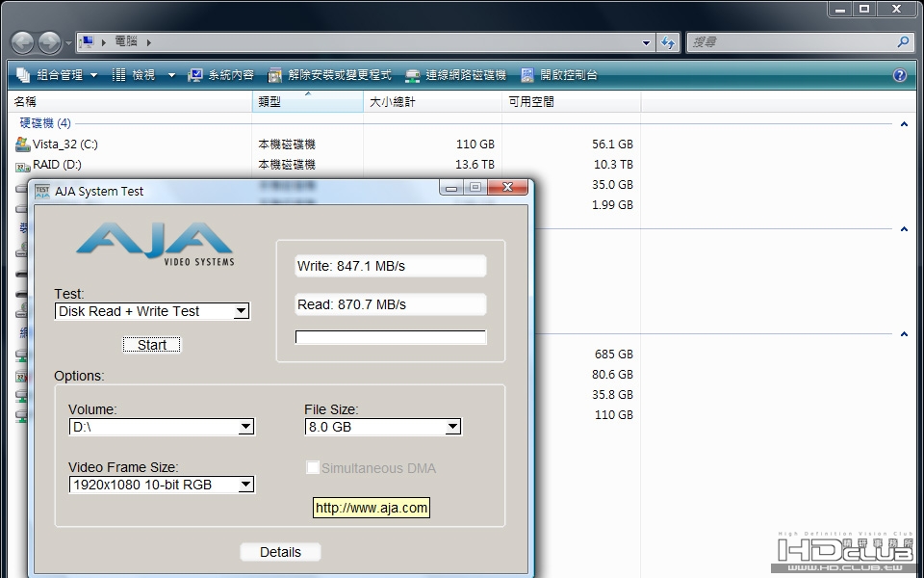Click the empty progress bar in AJA
The width and height of the screenshot is (924, 578).
[391, 337]
